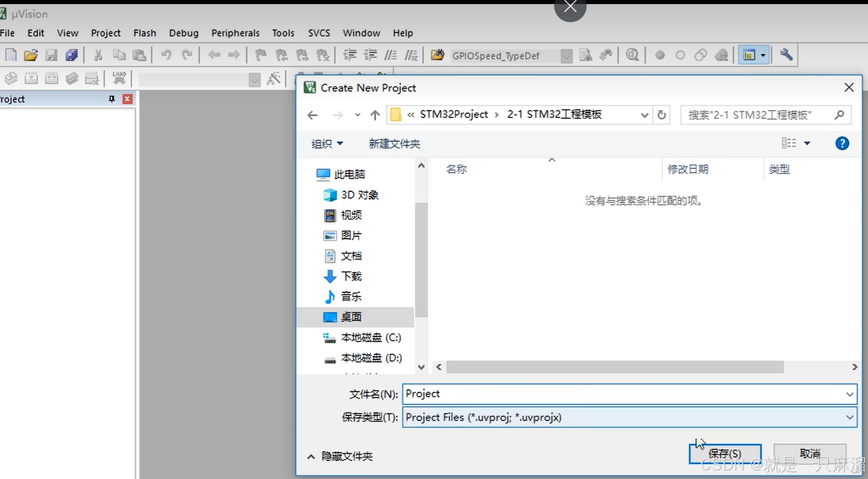Viewport: 868px width, 479px height.
Task: Insert breakpoint red circle icon
Action: 660,55
